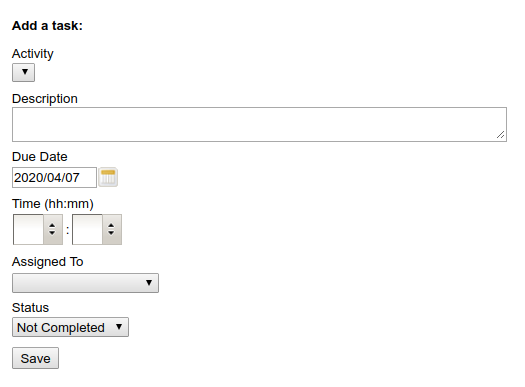Screen dimensions: 525x387
Task: Expand the Assigned To dropdown
Action: click(x=85, y=283)
